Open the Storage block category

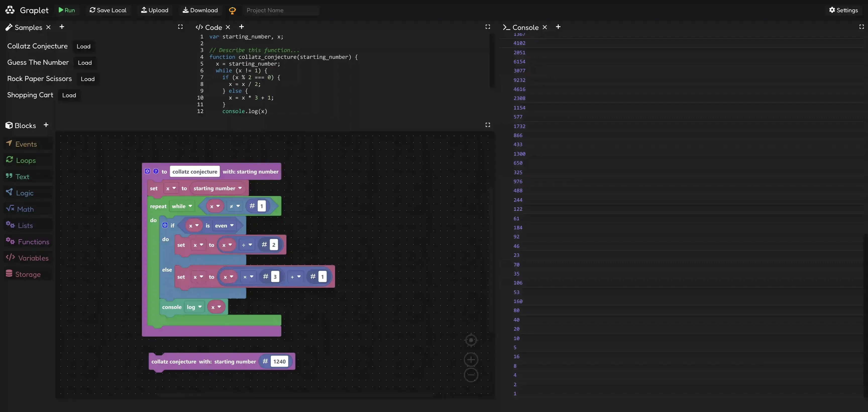click(28, 274)
